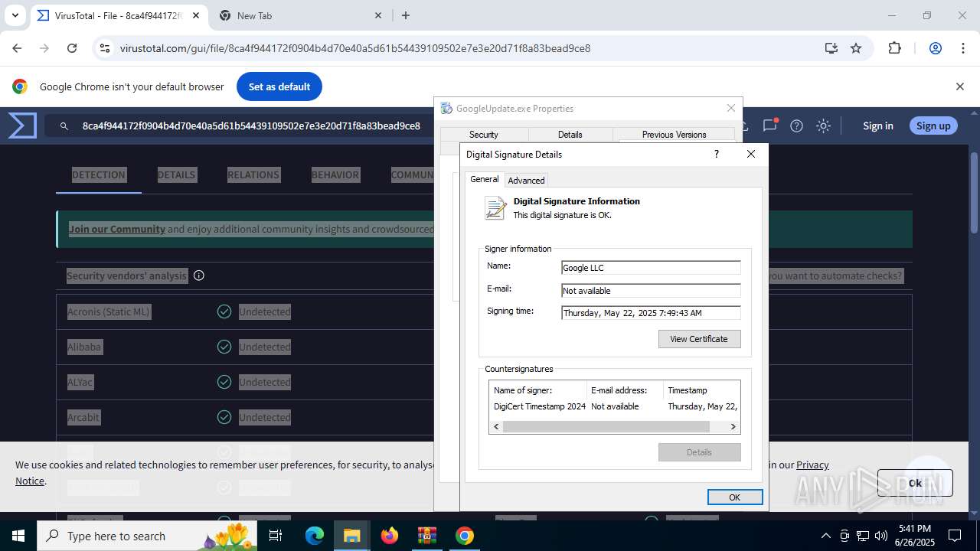Open the Windows Start menu
The height and width of the screenshot is (551, 980).
coord(18,536)
